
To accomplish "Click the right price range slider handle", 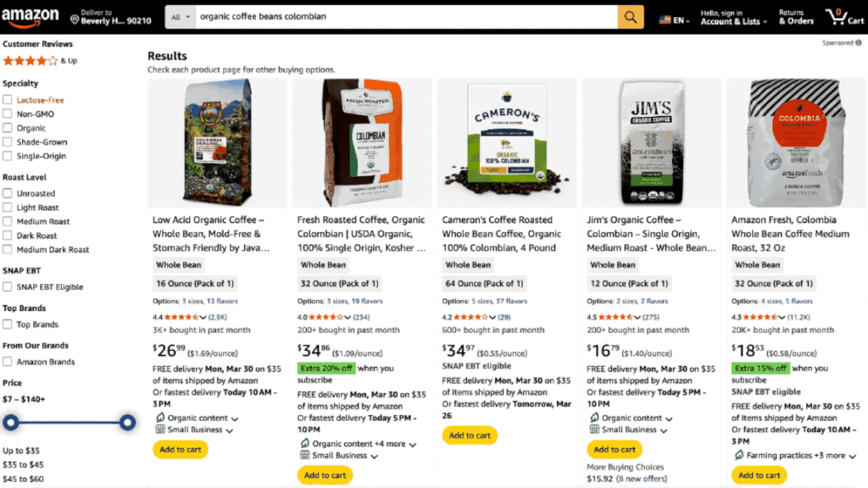I will tap(127, 423).
